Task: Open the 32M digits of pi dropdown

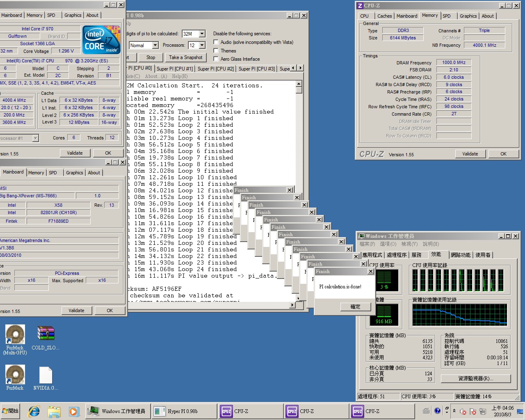Action: (202, 34)
